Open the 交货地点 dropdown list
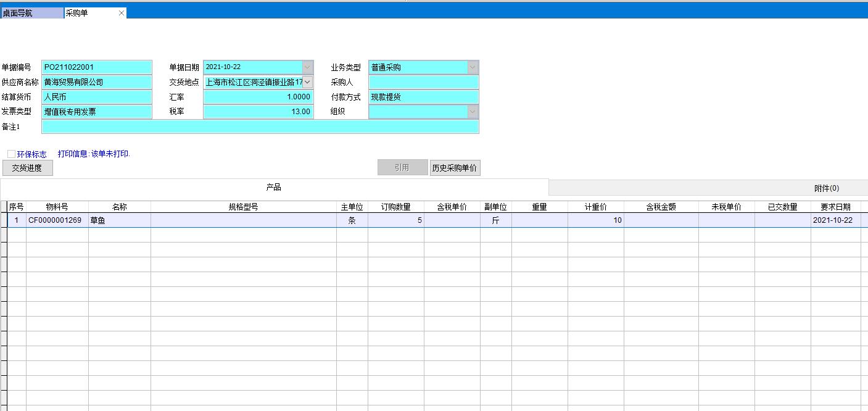The width and height of the screenshot is (868, 411). [307, 81]
